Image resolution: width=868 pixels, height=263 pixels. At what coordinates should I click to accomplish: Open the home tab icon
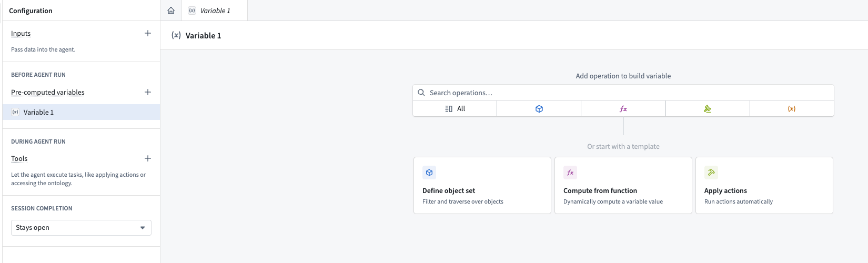tap(171, 11)
